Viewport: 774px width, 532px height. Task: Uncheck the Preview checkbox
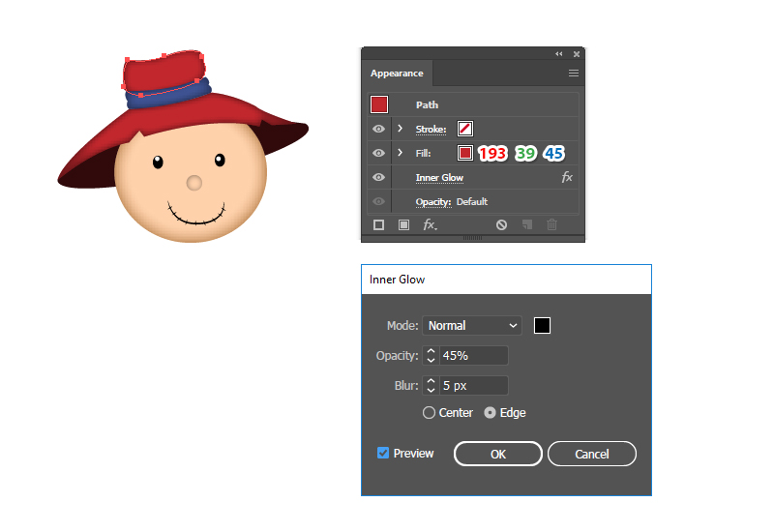383,453
